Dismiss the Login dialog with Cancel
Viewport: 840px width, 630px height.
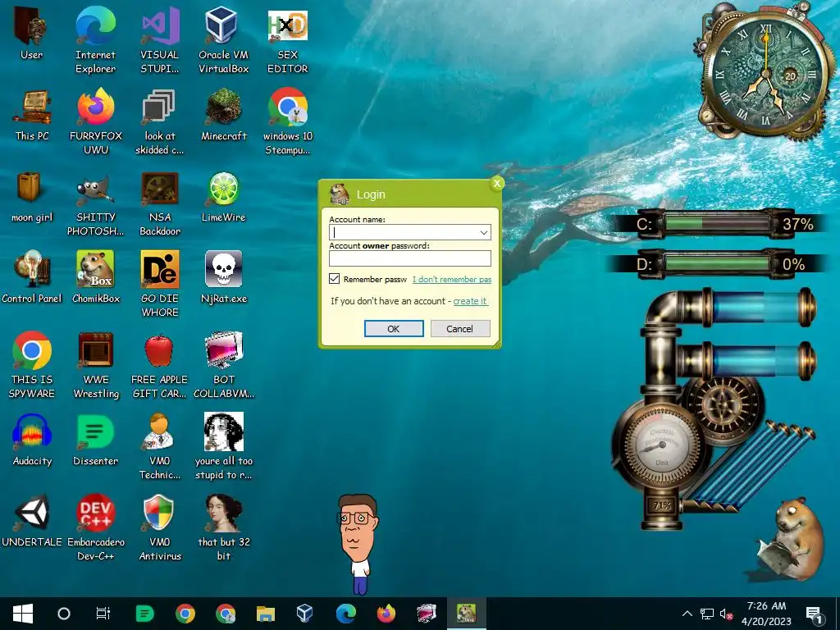pyautogui.click(x=459, y=328)
